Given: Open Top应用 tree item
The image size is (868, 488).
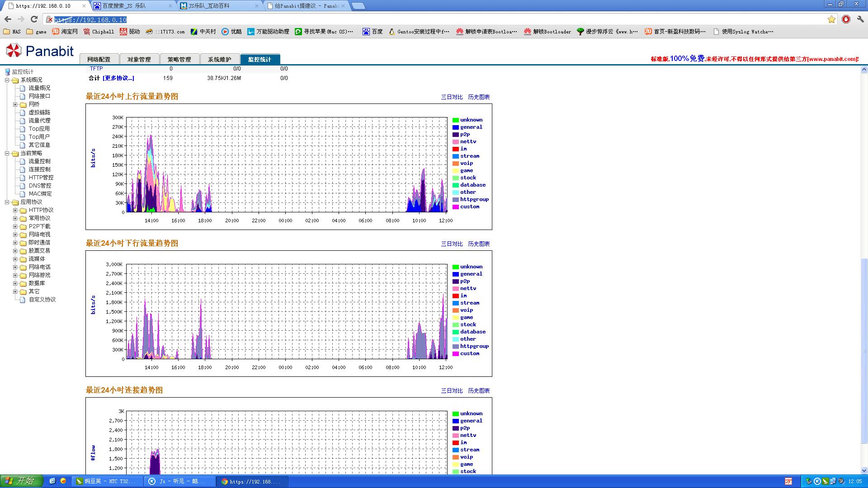Looking at the screenshot, I should (x=39, y=129).
